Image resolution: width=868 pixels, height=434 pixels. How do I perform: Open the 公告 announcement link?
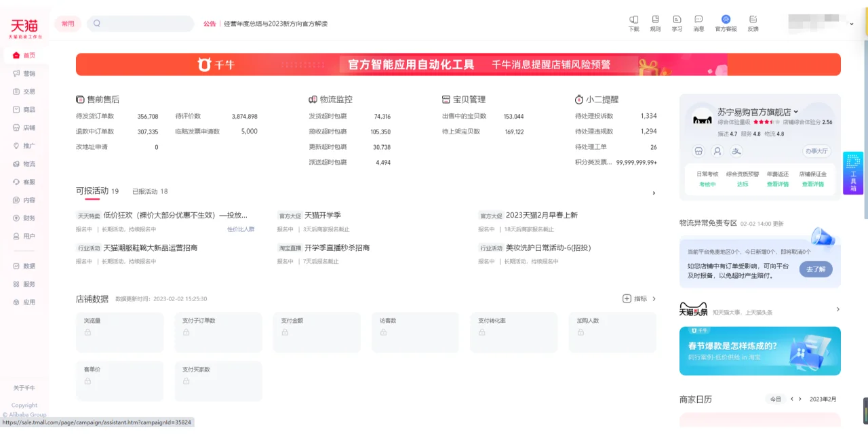[x=210, y=24]
